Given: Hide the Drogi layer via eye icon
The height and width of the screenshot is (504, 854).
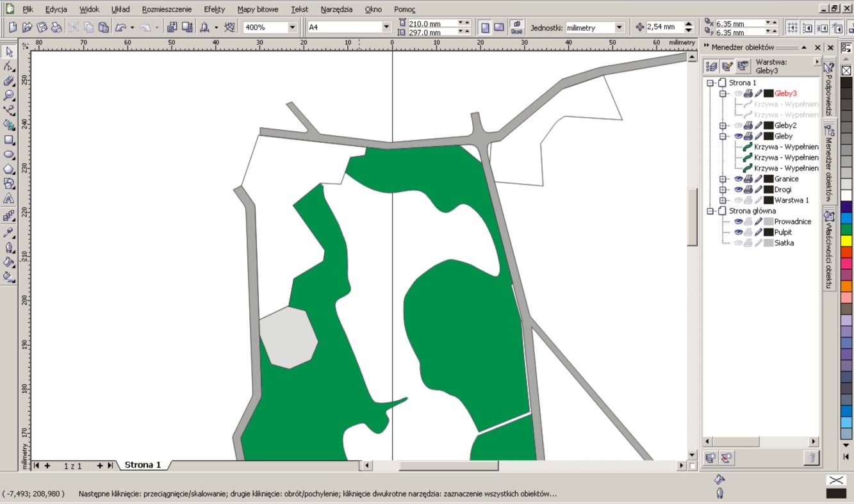Looking at the screenshot, I should point(738,190).
